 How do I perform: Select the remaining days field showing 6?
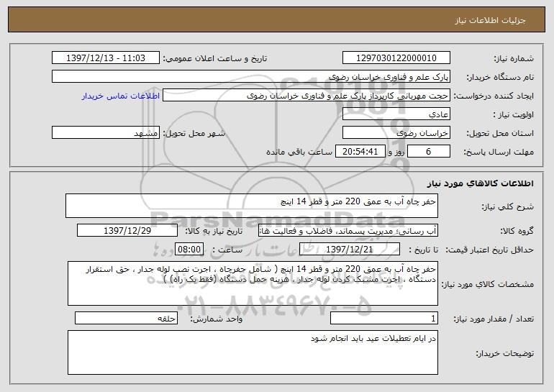[429, 151]
